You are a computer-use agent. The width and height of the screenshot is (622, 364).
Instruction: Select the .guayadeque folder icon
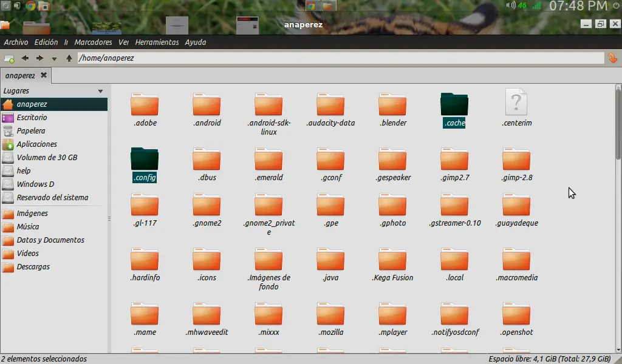click(516, 205)
